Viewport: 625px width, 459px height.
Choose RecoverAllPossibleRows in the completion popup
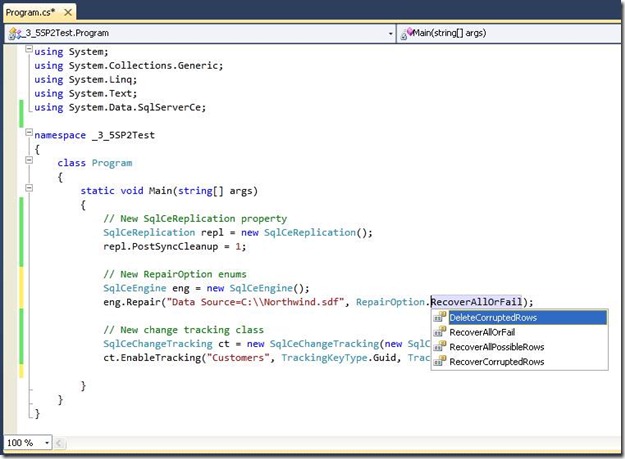pyautogui.click(x=497, y=347)
